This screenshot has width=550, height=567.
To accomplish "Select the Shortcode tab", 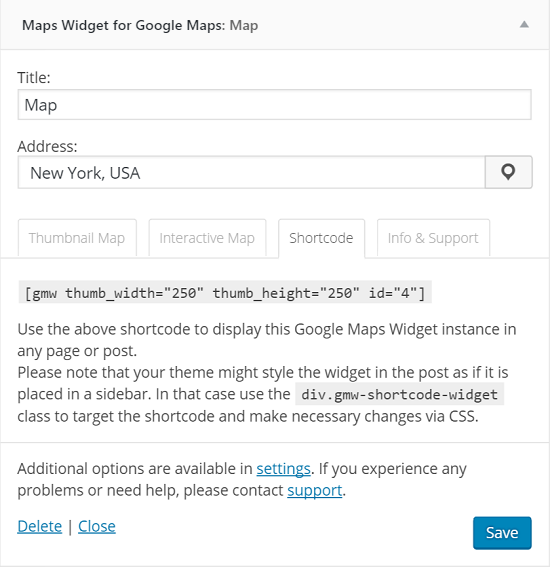I will click(x=321, y=238).
